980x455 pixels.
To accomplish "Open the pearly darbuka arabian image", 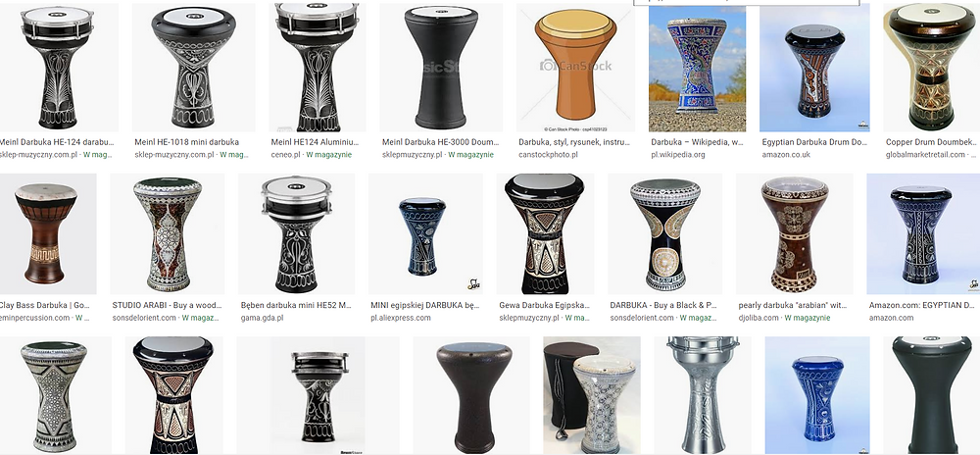I will click(795, 233).
